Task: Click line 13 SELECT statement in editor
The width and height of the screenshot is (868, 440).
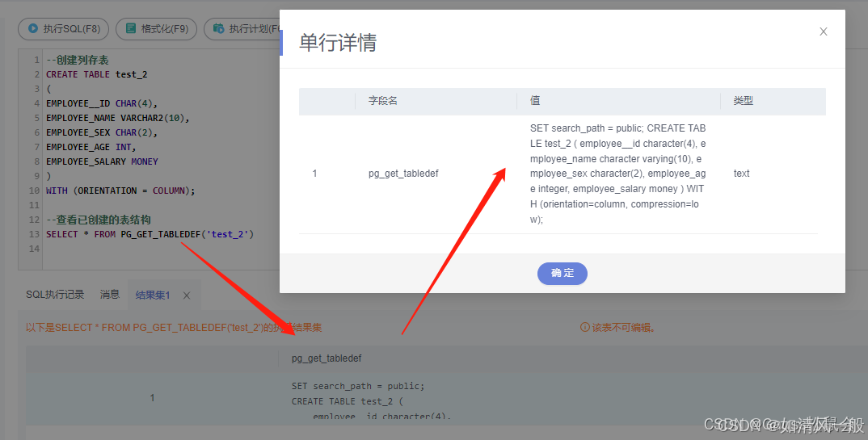Action: [x=150, y=234]
